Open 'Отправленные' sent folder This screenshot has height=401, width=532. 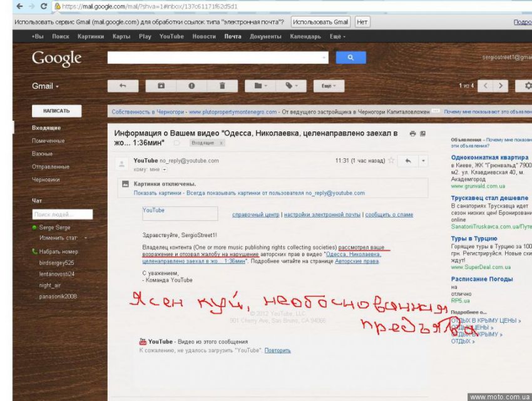pos(51,166)
